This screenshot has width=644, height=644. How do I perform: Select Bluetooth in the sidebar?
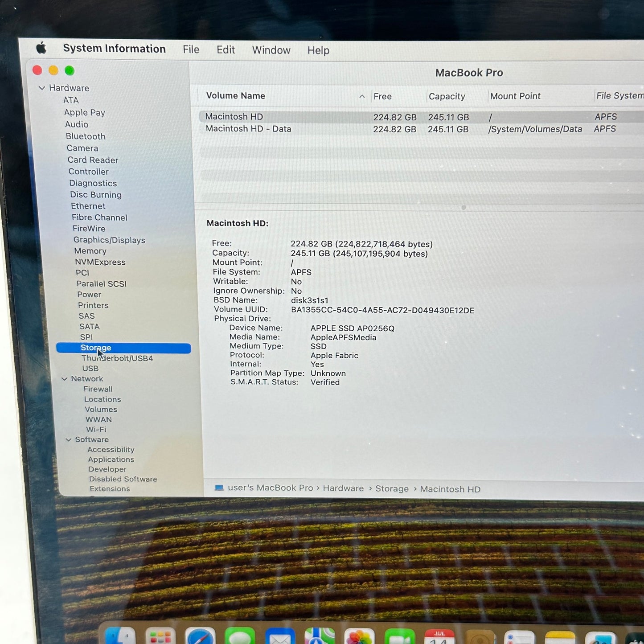click(x=86, y=136)
